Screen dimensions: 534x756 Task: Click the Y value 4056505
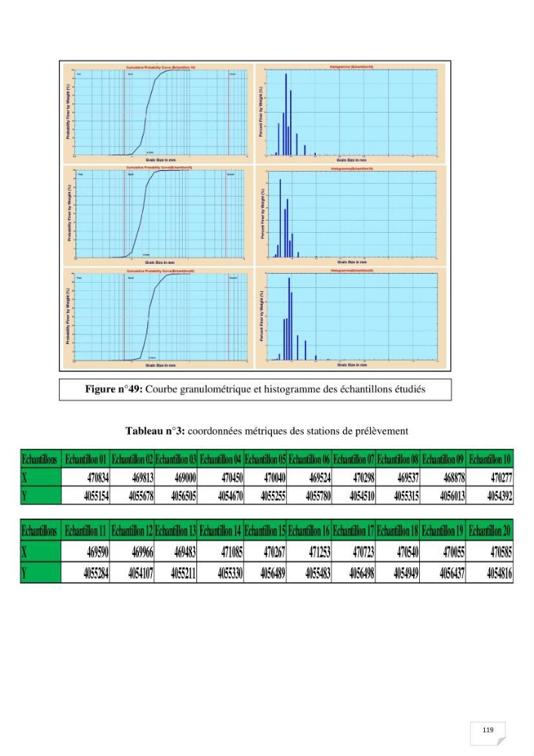click(184, 496)
